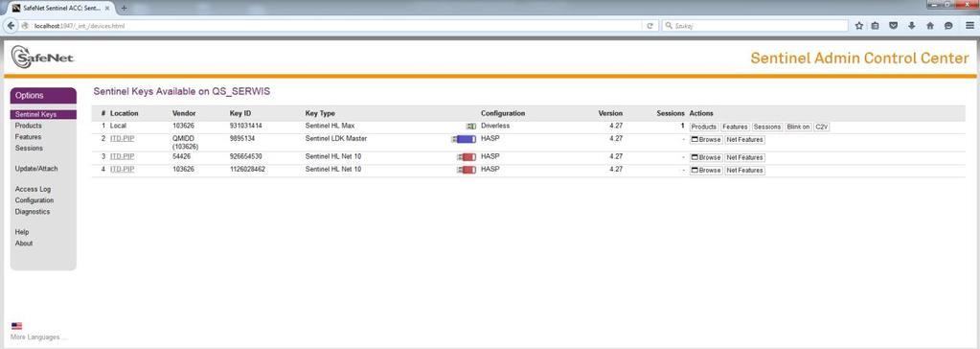Screen dimensions: 980x349
Task: Go to the home page icon
Action: 930,26
